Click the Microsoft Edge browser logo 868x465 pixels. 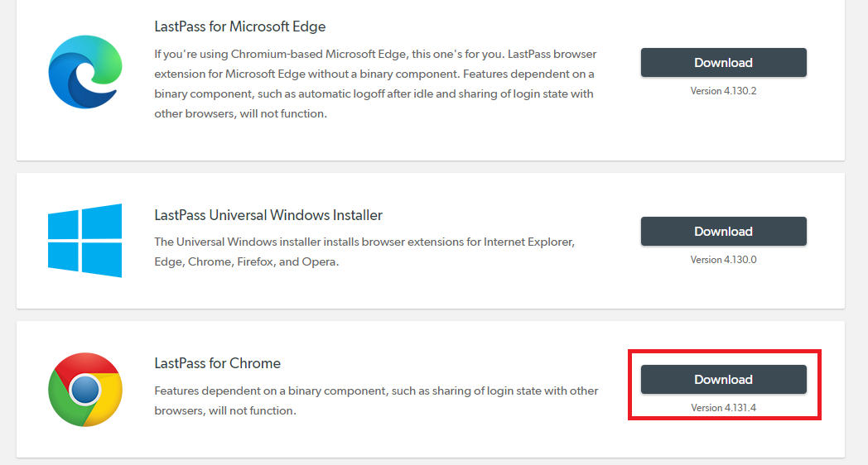(x=84, y=74)
